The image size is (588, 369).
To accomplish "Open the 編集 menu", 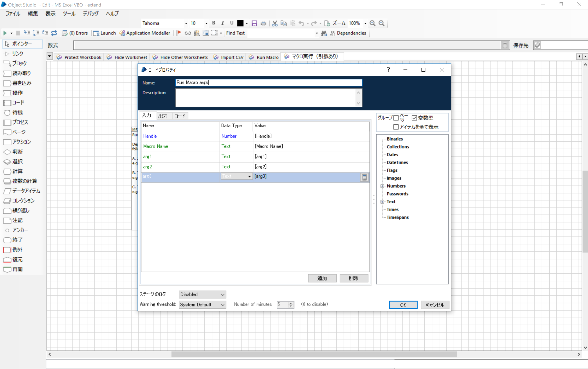I will (33, 14).
